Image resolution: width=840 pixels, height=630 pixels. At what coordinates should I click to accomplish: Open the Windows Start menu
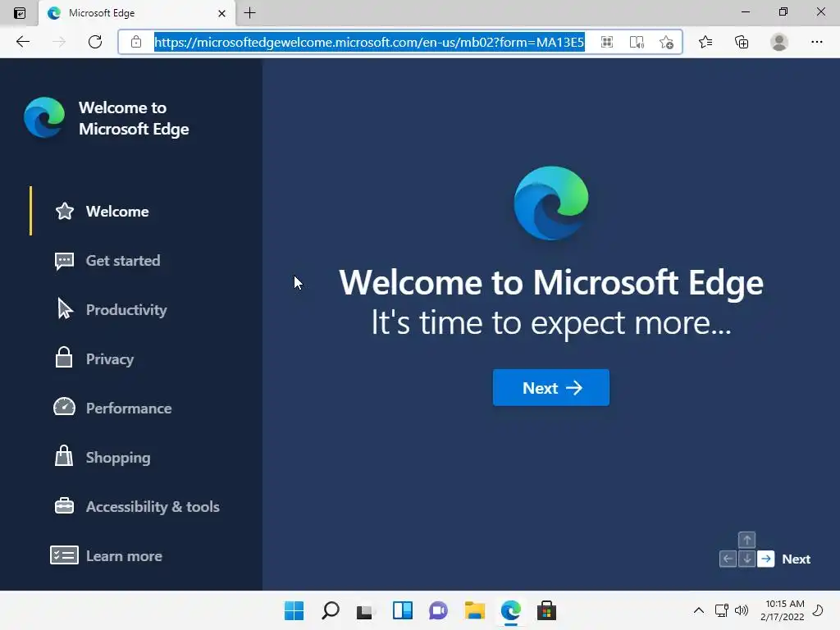294,610
